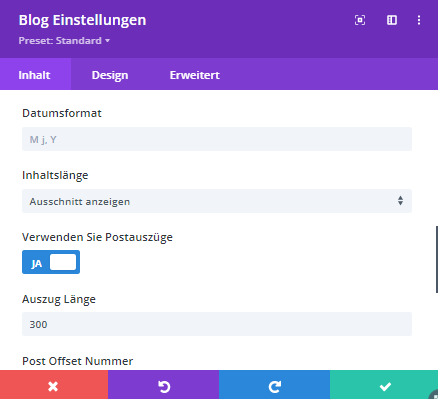Undo the last change with the purple arrow
The image size is (438, 399).
pos(163,385)
